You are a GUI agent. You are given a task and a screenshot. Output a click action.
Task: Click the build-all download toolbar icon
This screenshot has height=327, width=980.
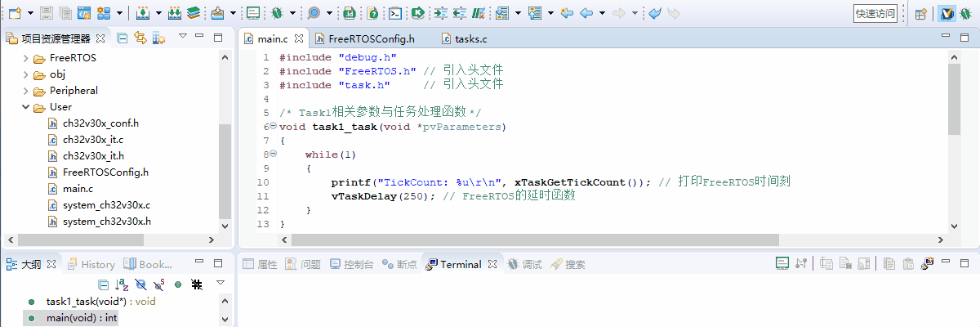point(175,13)
